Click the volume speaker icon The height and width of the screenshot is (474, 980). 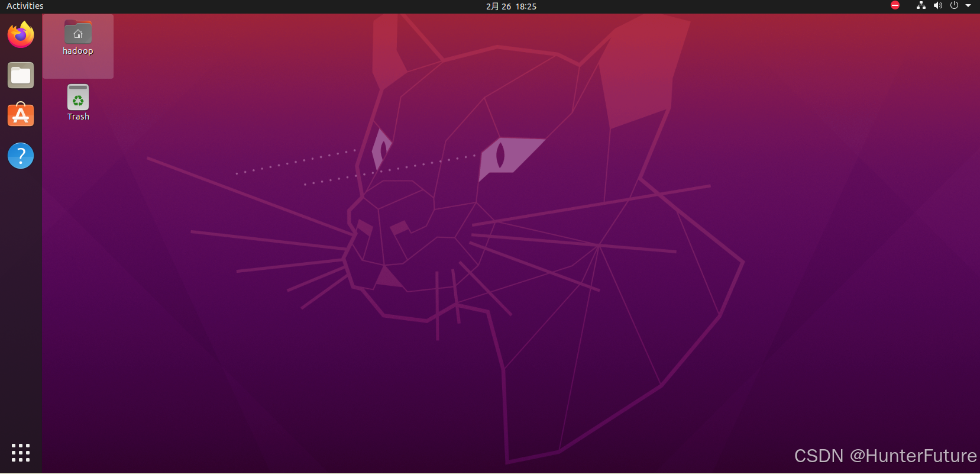937,5
